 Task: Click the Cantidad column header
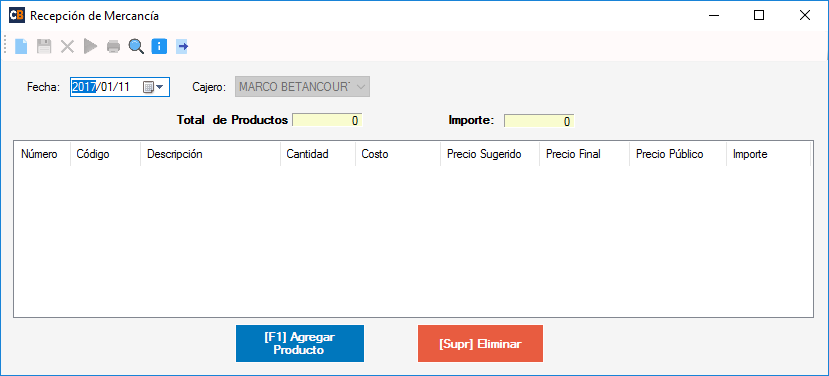[x=318, y=154]
